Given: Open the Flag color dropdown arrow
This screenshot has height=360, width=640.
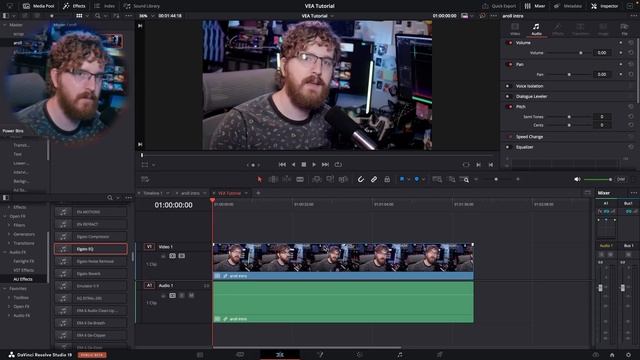Looking at the screenshot, I should pos(409,180).
